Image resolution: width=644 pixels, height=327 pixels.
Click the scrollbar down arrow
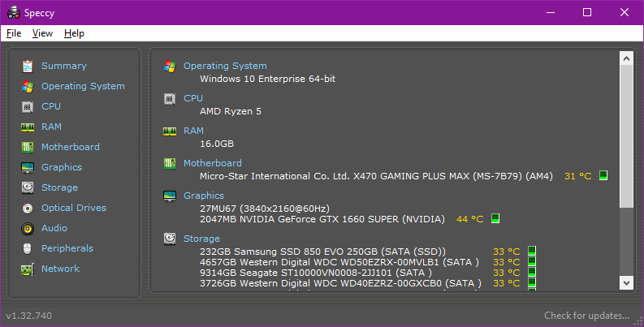626,282
